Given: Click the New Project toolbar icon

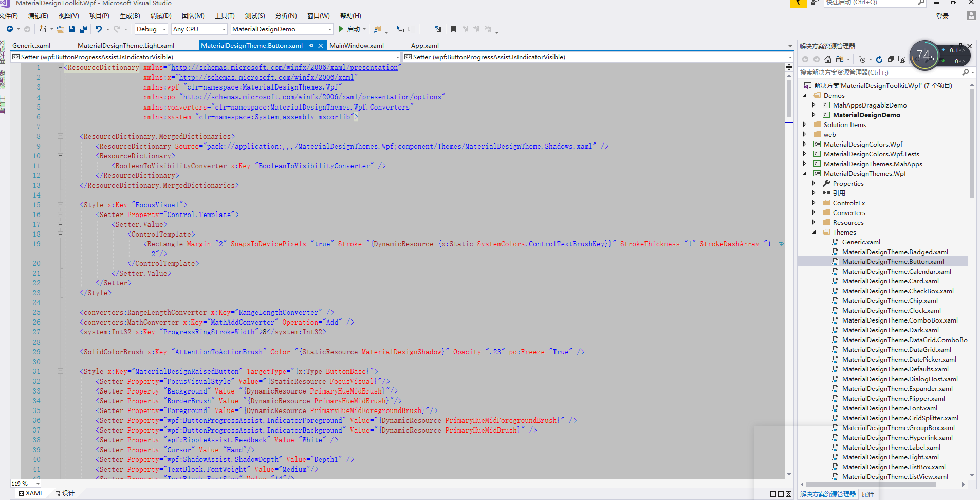Looking at the screenshot, I should point(43,29).
